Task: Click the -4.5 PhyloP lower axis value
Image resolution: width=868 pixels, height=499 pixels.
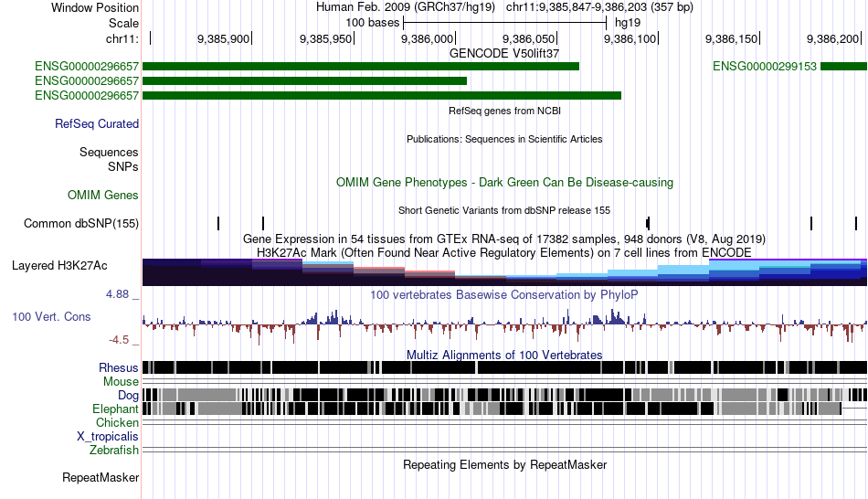Action: (119, 339)
